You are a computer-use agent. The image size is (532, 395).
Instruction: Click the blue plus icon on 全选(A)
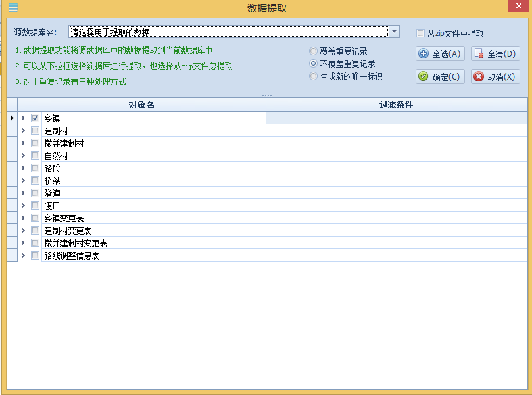(423, 54)
